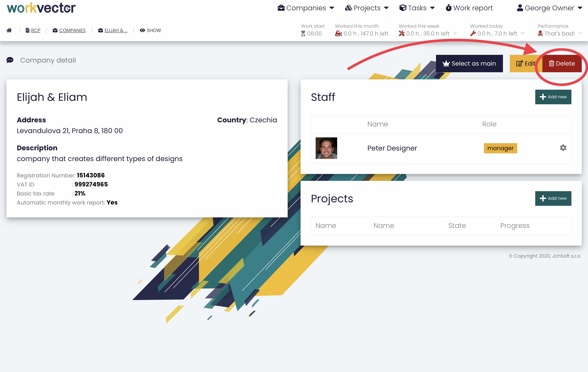Screen dimensions: 588x372
Task: Click the COMPANIES breadcrumb link
Action: coord(72,30)
